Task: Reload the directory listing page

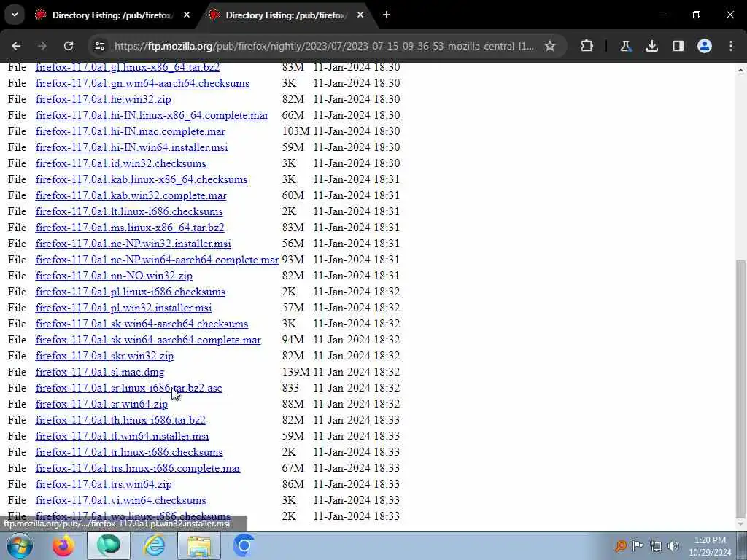Action: click(69, 46)
